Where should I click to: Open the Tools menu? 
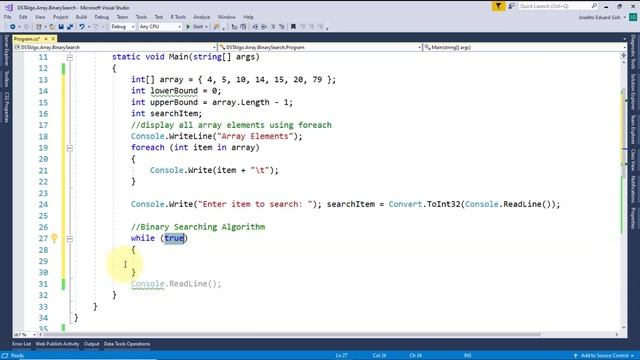(141, 17)
